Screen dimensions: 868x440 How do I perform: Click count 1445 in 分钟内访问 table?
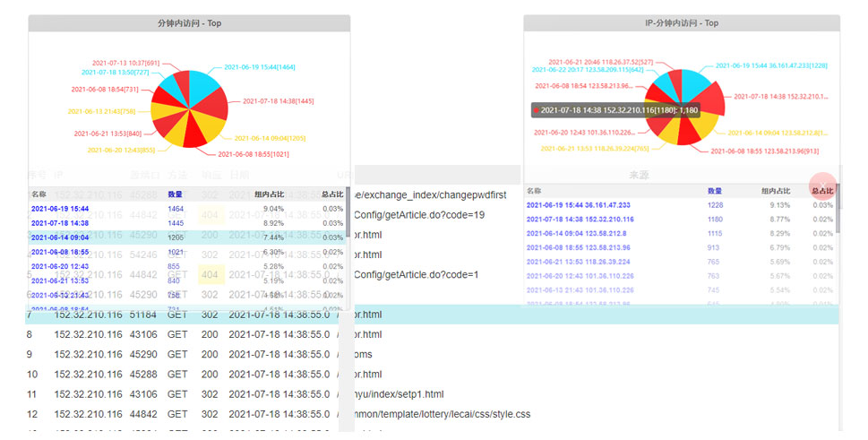coord(176,223)
